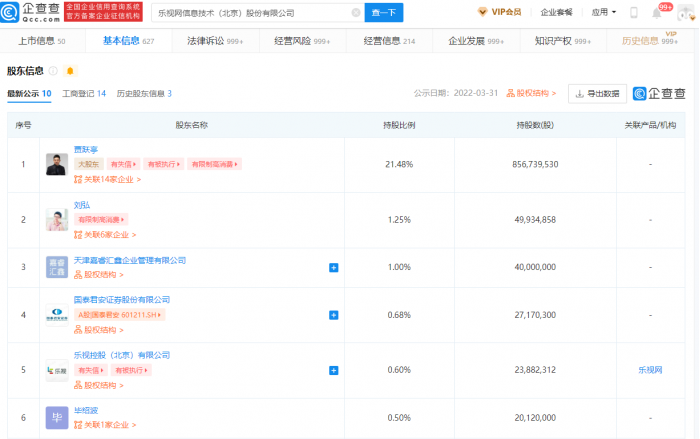The image size is (700, 439).
Task: Open 乐视控股（北京）有限公司 link
Action: (122, 355)
